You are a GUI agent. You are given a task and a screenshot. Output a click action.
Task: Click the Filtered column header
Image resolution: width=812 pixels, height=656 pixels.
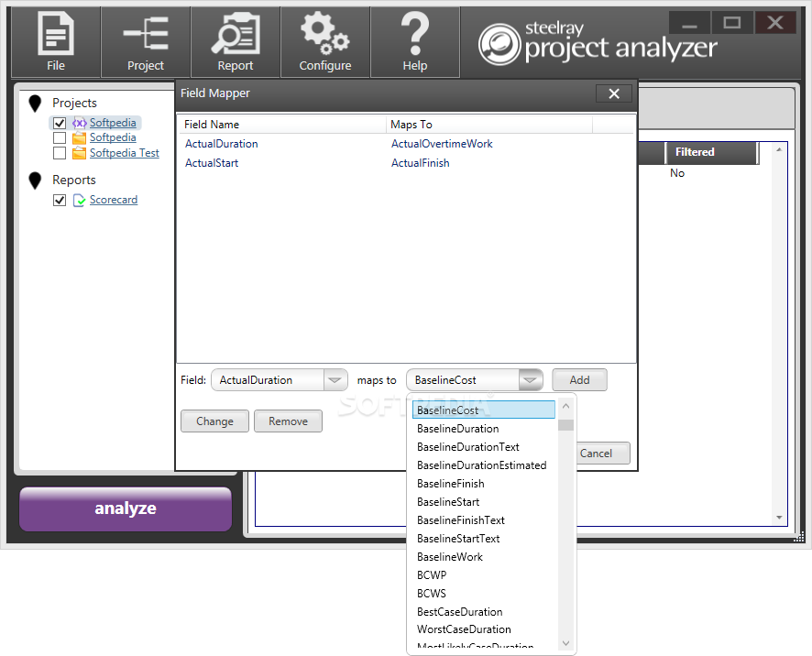click(x=711, y=152)
